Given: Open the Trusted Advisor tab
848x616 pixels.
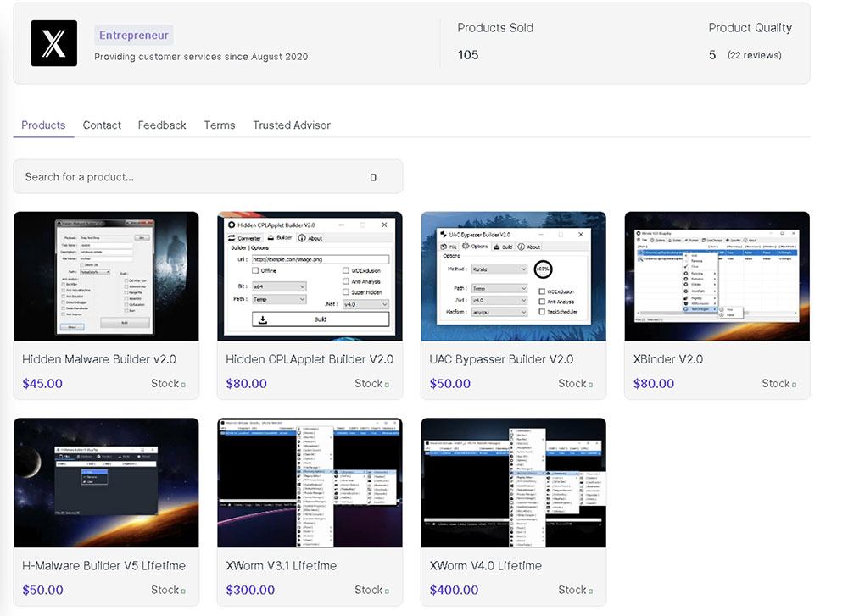Looking at the screenshot, I should click(291, 125).
